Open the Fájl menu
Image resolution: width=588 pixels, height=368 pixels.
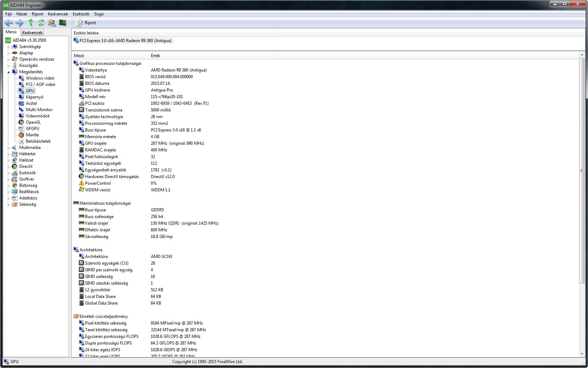8,14
